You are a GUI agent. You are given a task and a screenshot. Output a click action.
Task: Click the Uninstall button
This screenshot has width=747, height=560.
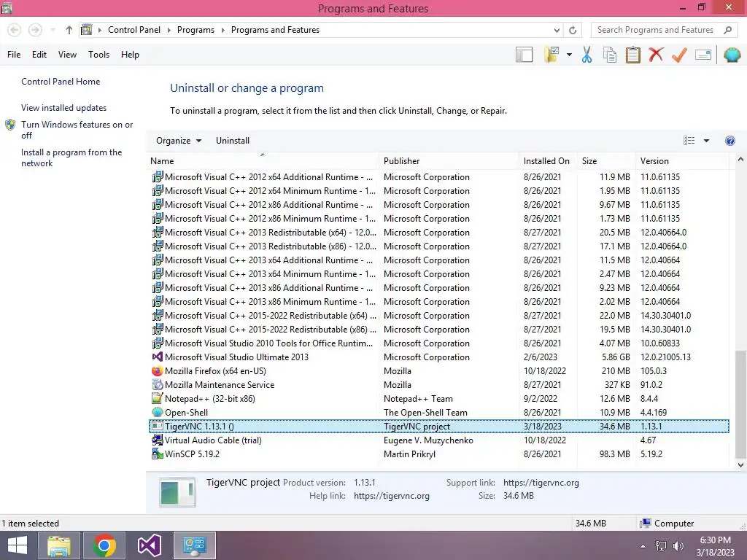pos(233,141)
